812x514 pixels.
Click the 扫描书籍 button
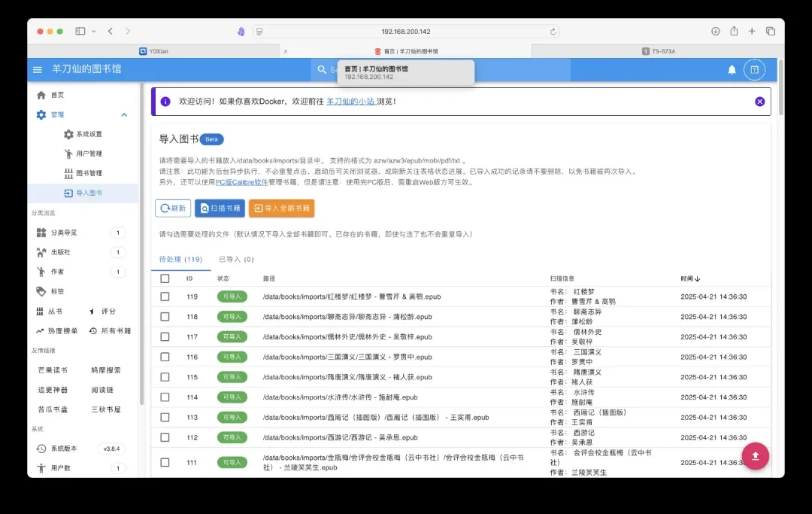[220, 208]
